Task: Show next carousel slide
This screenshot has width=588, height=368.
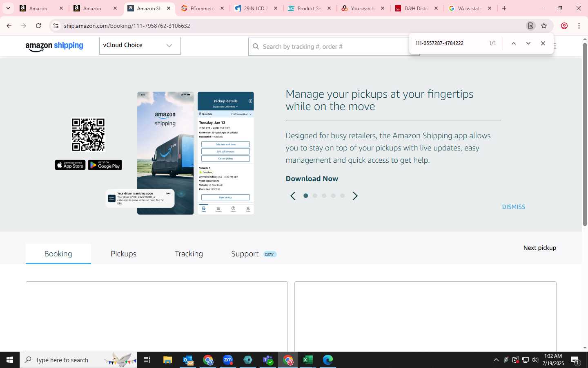Action: pyautogui.click(x=355, y=196)
